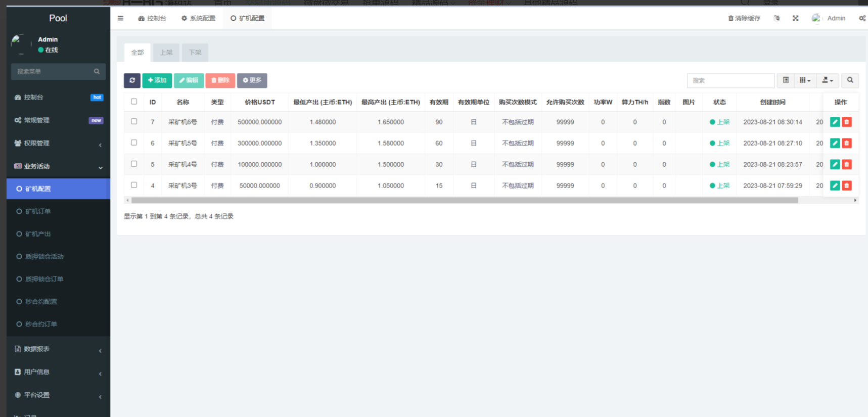Toggle the sidebar hamburger menu icon
868x417 pixels.
tap(120, 18)
